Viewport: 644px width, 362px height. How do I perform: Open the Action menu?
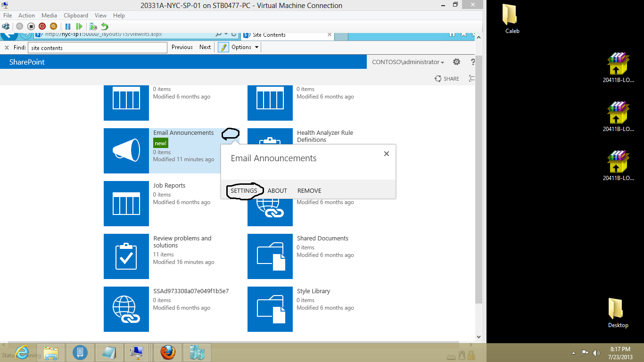27,16
